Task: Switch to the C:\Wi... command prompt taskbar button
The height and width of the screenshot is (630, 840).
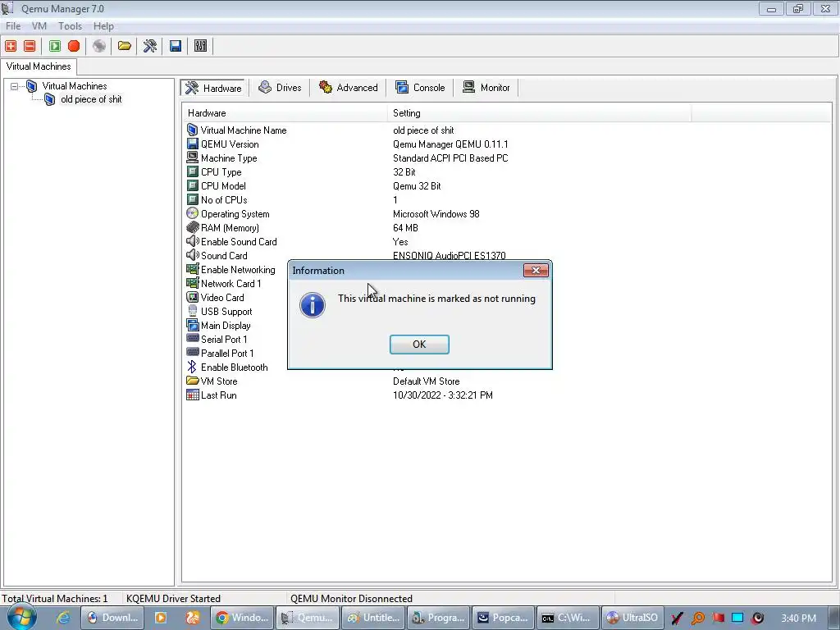Action: tap(568, 618)
